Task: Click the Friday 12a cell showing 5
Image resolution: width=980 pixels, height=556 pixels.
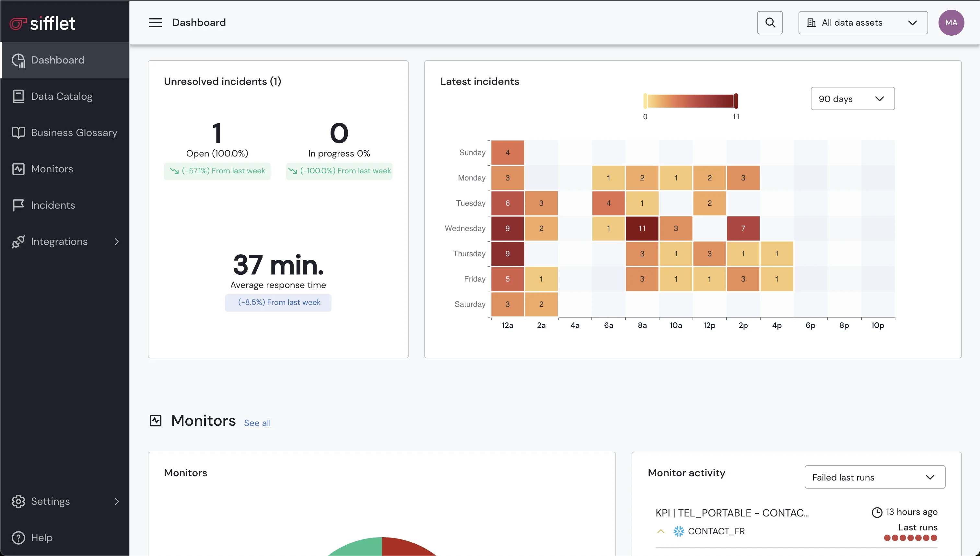Action: pos(507,279)
